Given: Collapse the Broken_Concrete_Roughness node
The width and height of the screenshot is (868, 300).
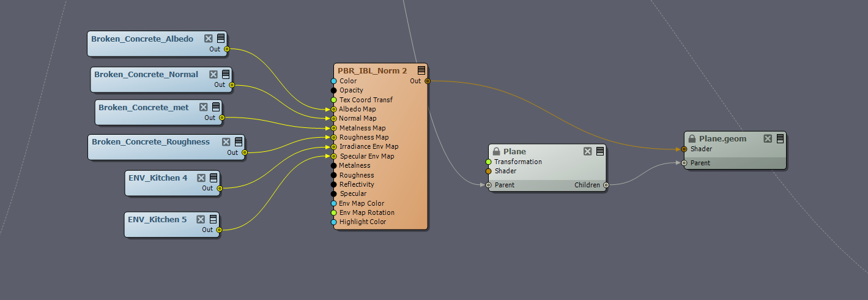Looking at the screenshot, I should pos(239,142).
